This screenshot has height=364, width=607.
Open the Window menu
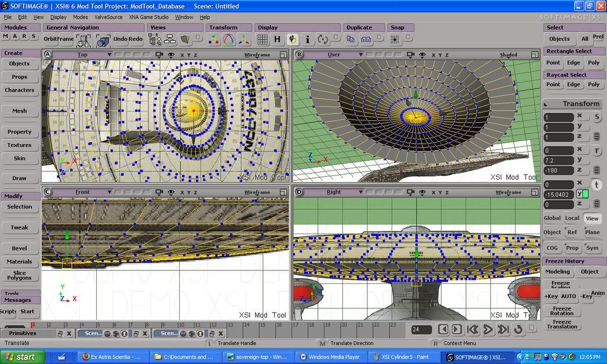coord(184,17)
